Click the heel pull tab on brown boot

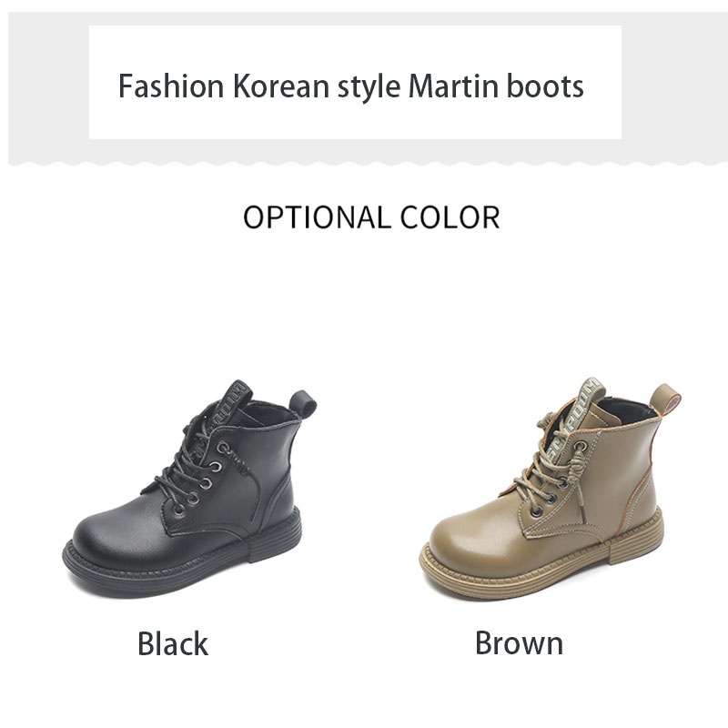(x=665, y=399)
